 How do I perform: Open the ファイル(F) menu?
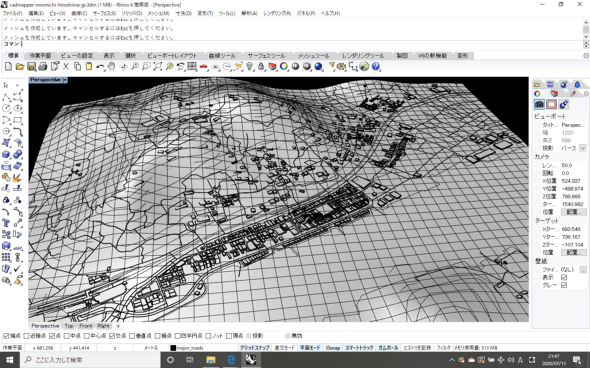tap(12, 13)
